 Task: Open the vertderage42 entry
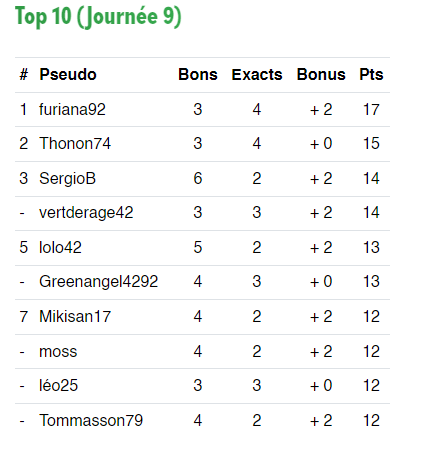point(86,213)
